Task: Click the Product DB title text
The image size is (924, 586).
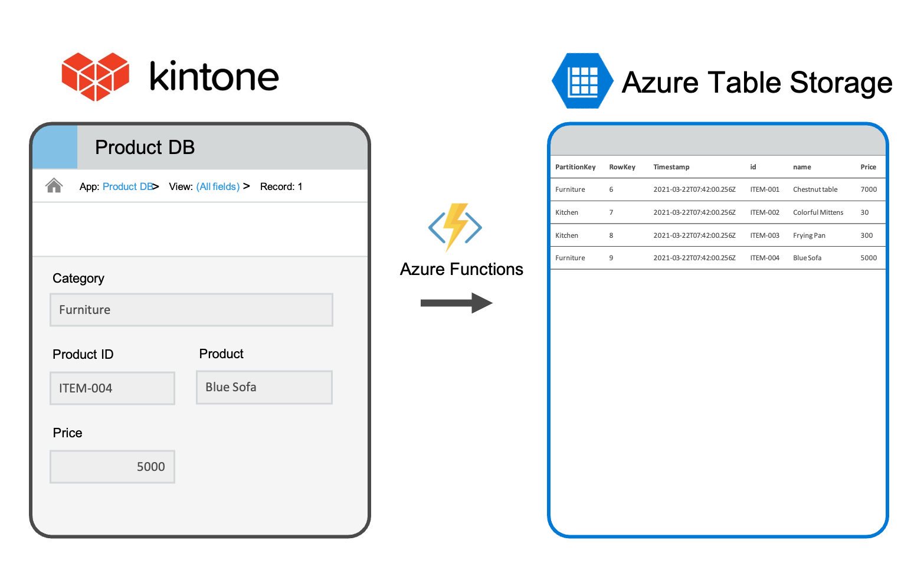Action: (x=145, y=147)
